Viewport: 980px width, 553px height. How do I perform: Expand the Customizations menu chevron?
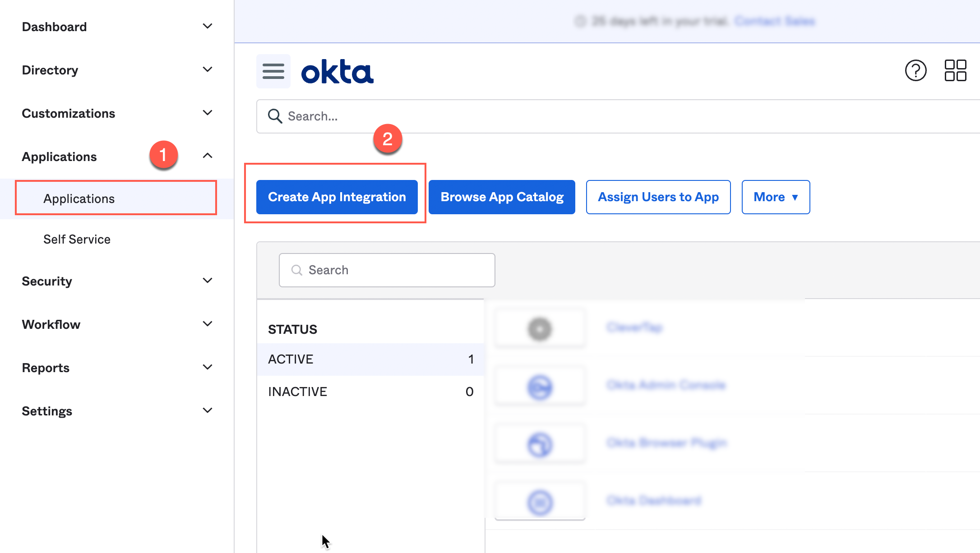pyautogui.click(x=208, y=113)
